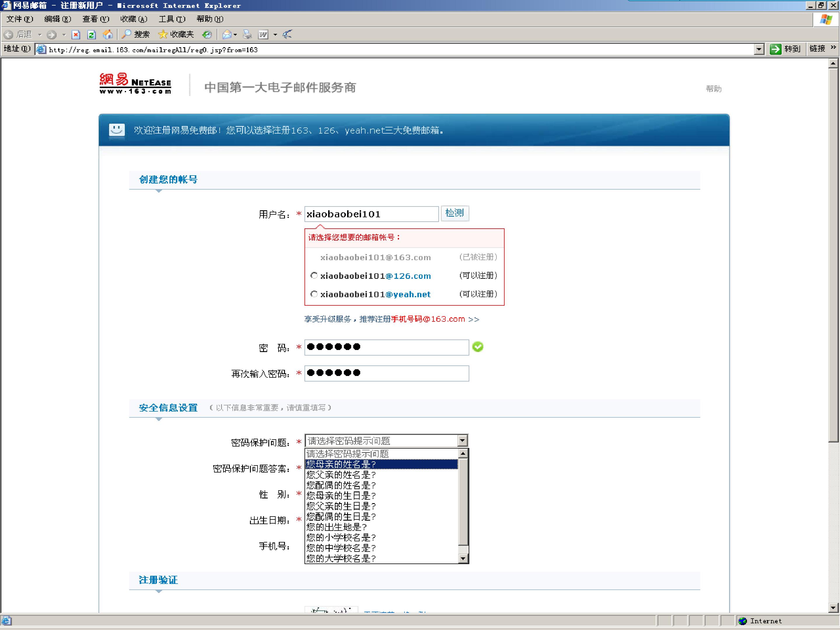Image resolution: width=840 pixels, height=630 pixels.
Task: Select the xiaobaobei101@126.com radio option
Action: pos(314,275)
